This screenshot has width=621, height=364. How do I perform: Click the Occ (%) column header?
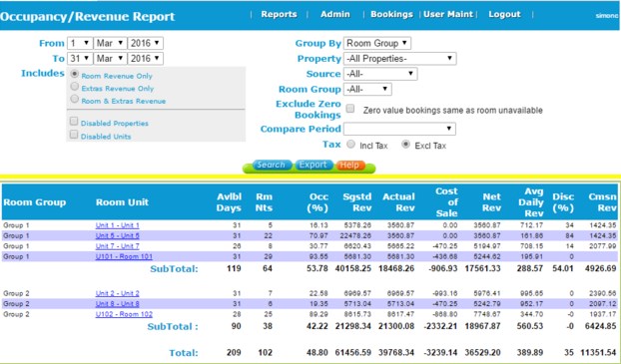coord(318,202)
